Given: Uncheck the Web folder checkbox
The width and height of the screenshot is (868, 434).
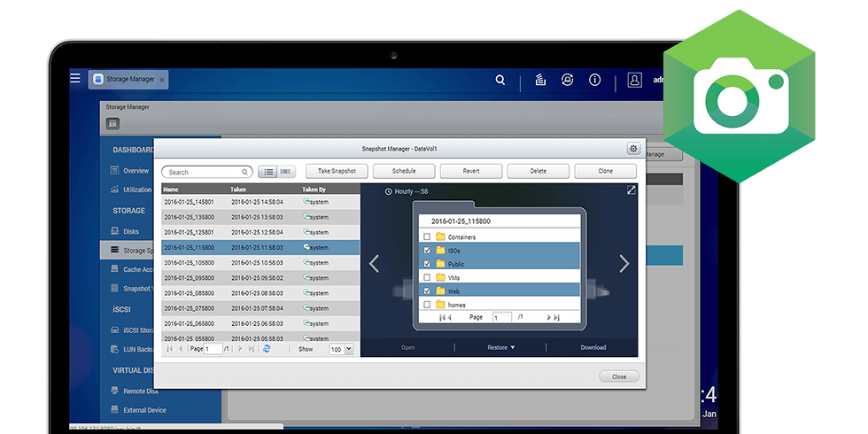Looking at the screenshot, I should click(x=427, y=291).
